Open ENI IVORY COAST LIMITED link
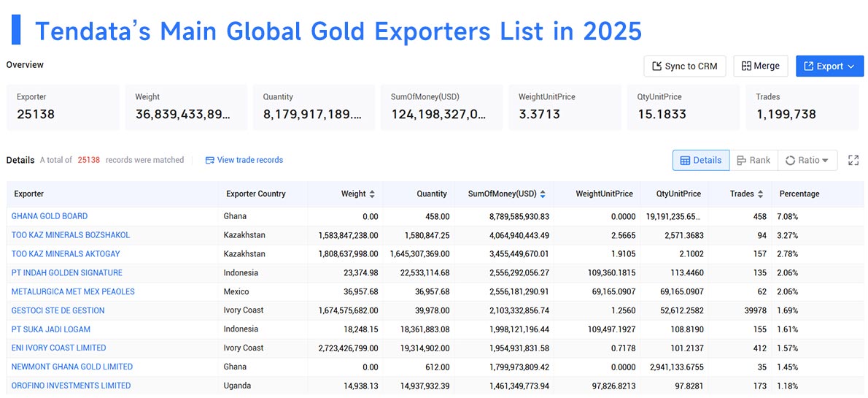Image resolution: width=868 pixels, height=398 pixels. point(58,348)
